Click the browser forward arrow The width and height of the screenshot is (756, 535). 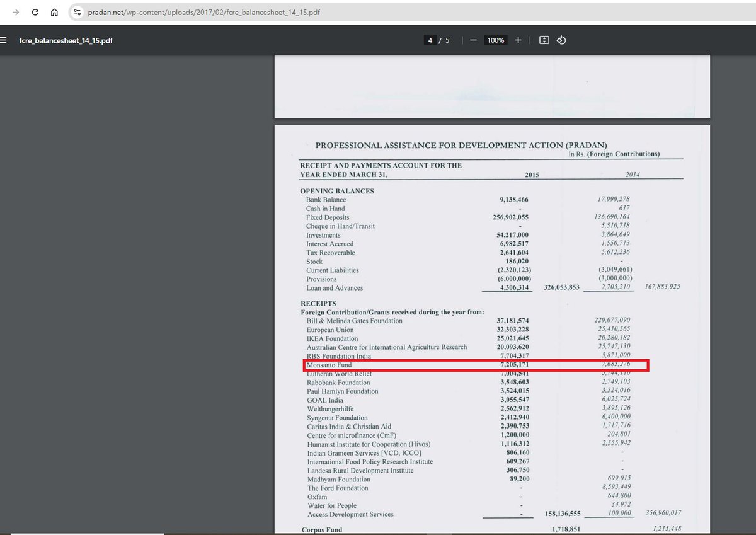16,12
